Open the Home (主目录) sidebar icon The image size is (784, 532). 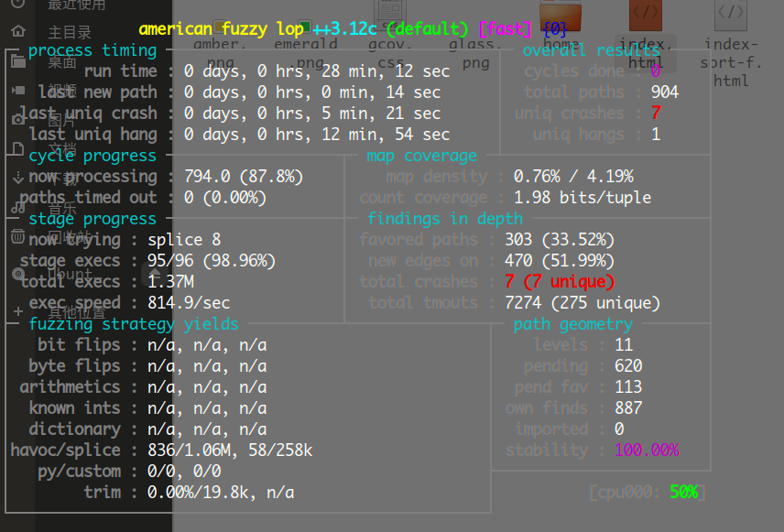(18, 31)
